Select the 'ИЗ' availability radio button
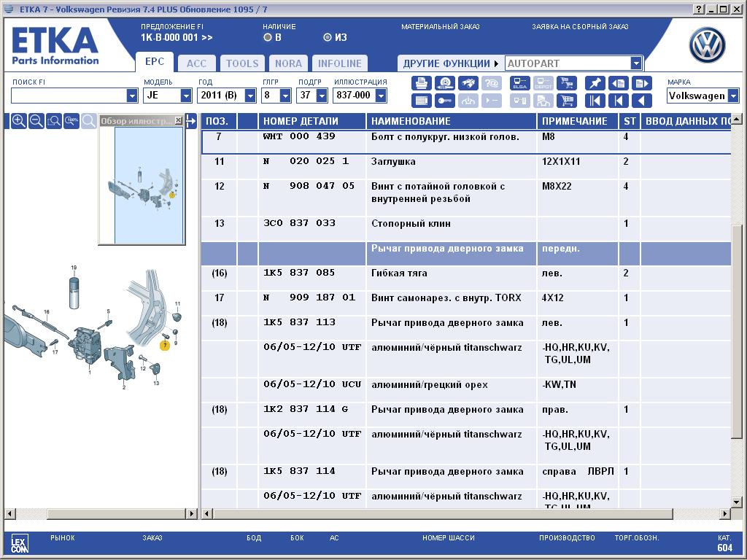Image resolution: width=747 pixels, height=560 pixels. tap(328, 37)
